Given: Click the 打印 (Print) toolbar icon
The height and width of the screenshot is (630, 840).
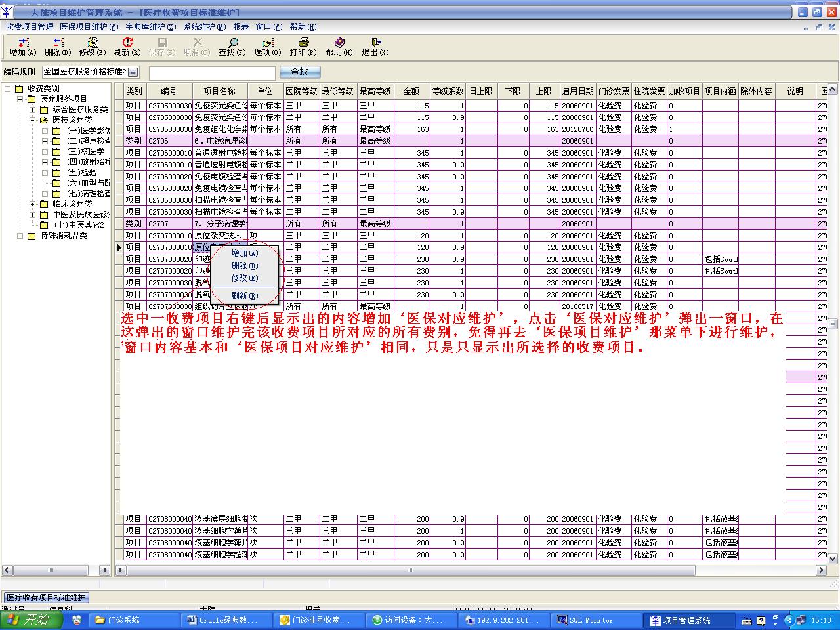Looking at the screenshot, I should tap(303, 43).
